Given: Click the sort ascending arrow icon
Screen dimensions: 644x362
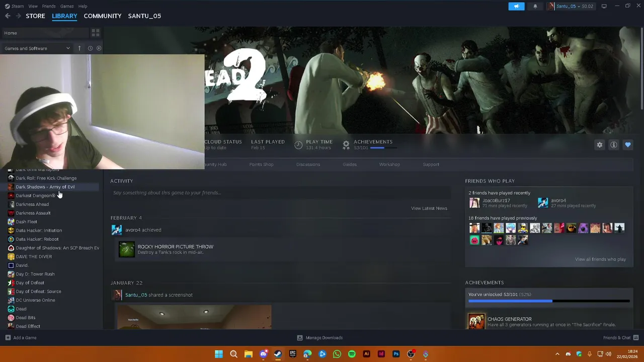Looking at the screenshot, I should [79, 48].
